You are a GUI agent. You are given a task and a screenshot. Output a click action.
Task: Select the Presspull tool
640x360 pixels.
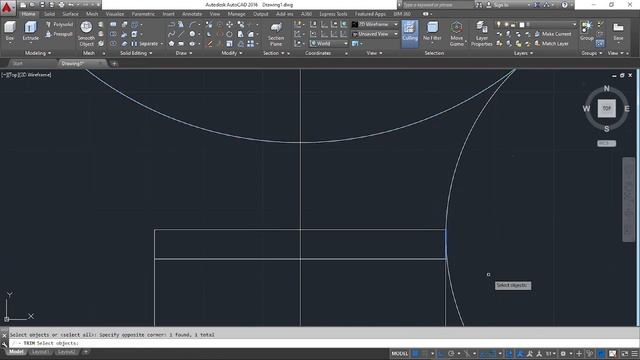pyautogui.click(x=59, y=34)
